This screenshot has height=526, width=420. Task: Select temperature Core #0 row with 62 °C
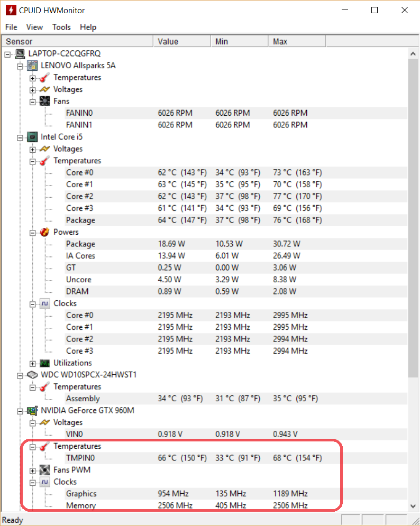236,172
